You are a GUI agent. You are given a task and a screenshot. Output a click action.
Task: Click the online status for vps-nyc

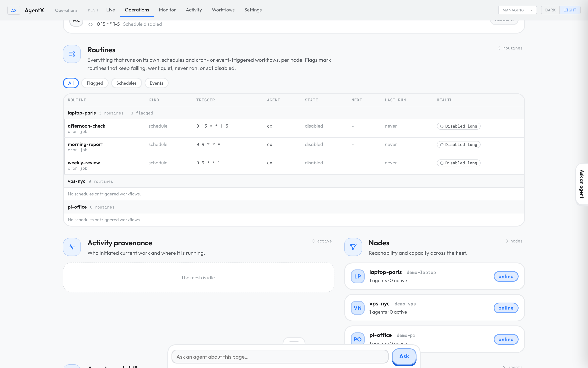(x=506, y=308)
